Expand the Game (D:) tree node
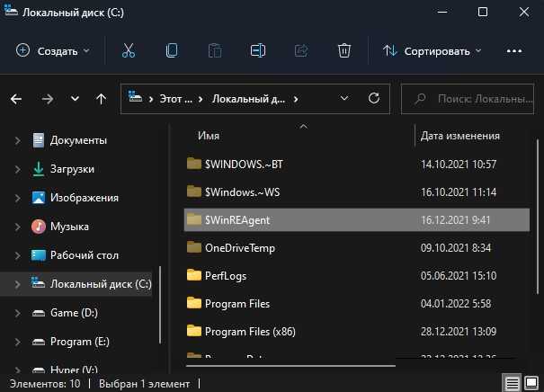This screenshot has height=392, width=544. point(17,313)
